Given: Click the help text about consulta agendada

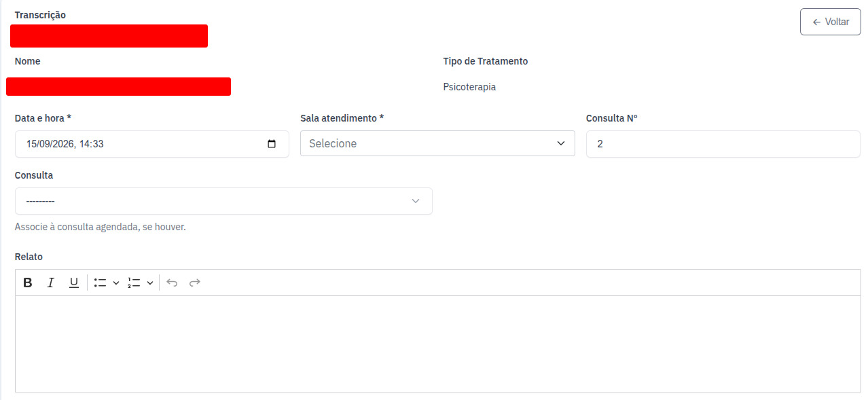Looking at the screenshot, I should coord(100,227).
